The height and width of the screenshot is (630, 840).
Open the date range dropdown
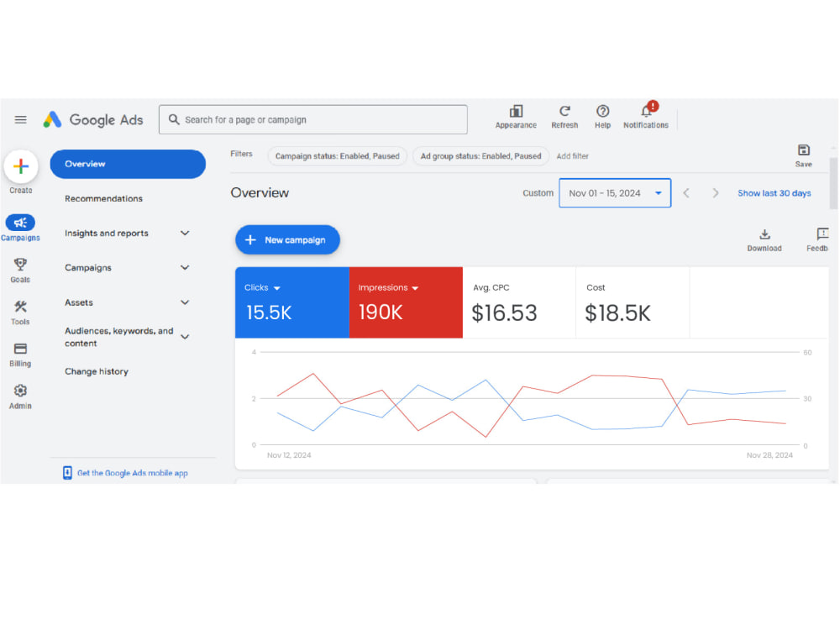pyautogui.click(x=615, y=193)
